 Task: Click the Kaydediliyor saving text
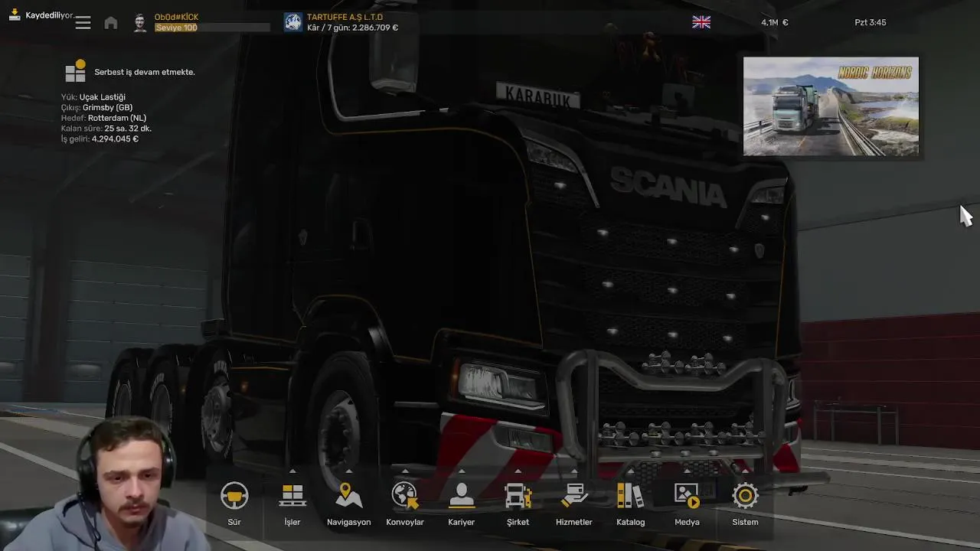[x=50, y=15]
